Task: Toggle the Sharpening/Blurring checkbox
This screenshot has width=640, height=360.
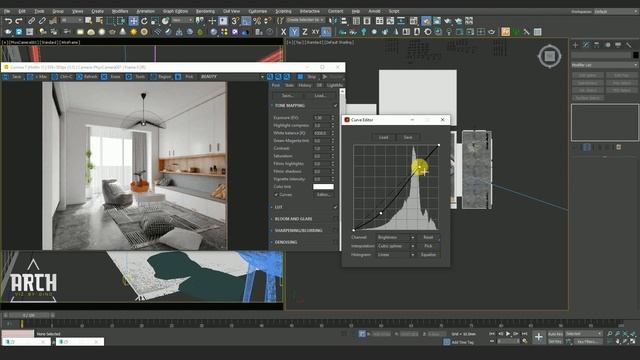Action: 336,231
